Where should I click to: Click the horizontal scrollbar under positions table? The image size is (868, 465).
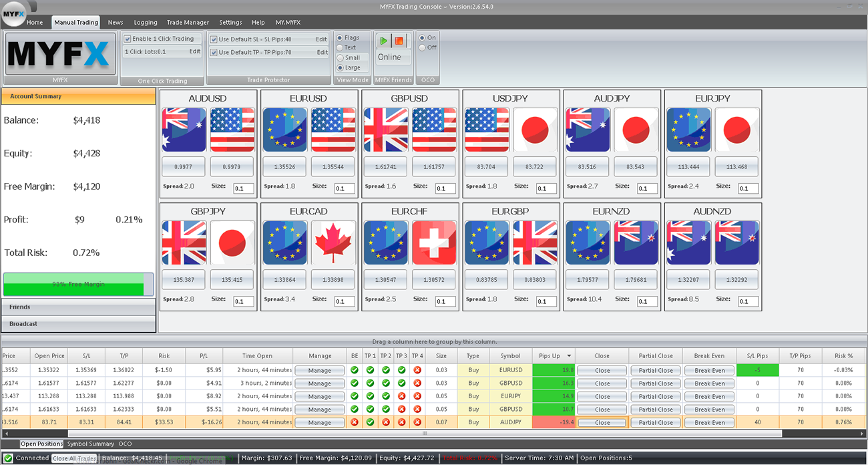[424, 434]
